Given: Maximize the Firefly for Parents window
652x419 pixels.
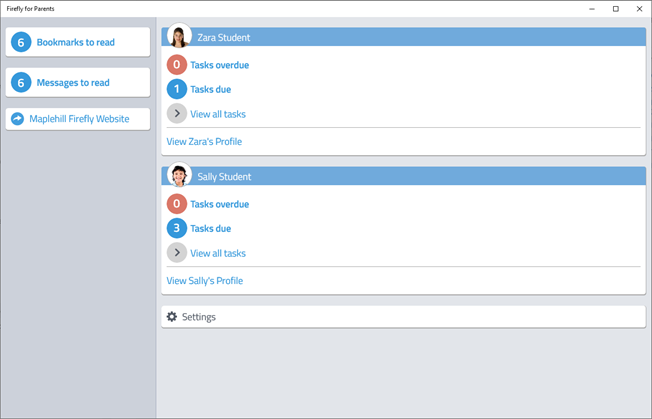Looking at the screenshot, I should [616, 9].
